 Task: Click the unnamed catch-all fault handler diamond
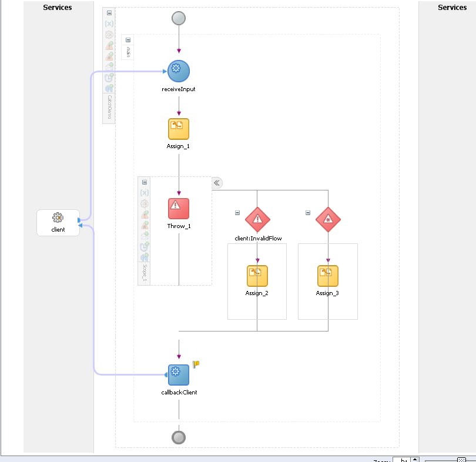[328, 219]
